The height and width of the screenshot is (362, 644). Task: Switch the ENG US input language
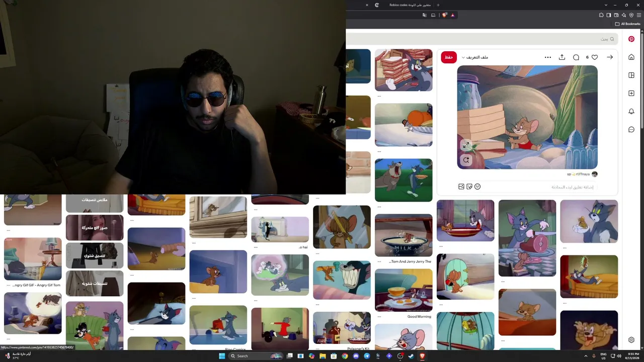(x=603, y=356)
